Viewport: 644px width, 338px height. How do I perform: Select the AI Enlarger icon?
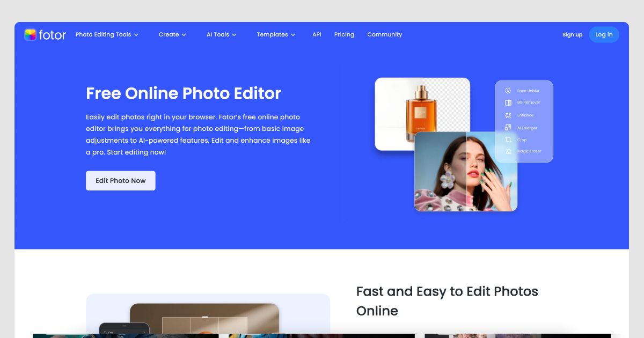click(508, 128)
